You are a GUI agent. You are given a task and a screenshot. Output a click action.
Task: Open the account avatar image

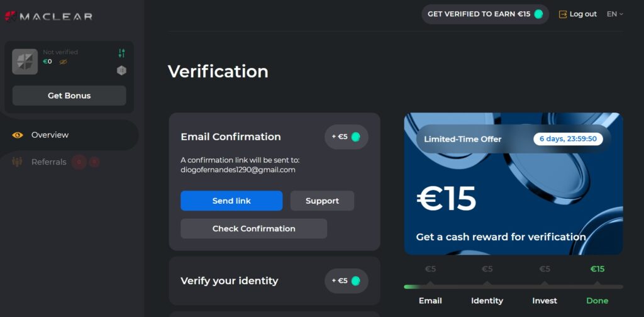[25, 62]
